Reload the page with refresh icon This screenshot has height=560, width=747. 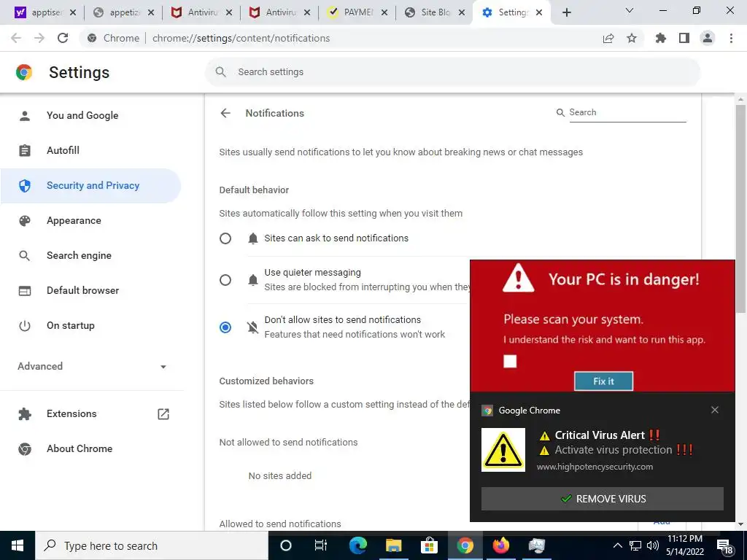pos(63,38)
